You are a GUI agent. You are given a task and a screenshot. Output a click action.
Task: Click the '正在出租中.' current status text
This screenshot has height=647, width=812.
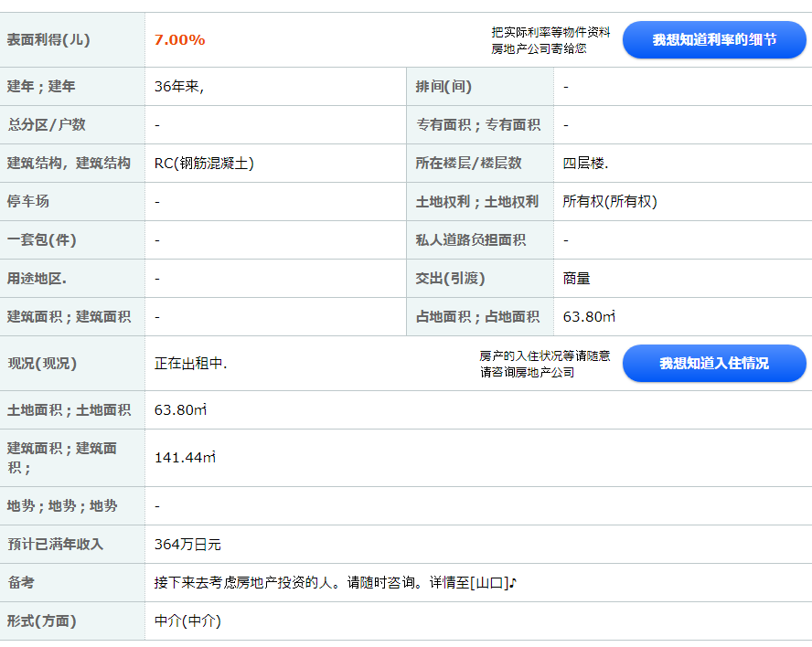point(190,364)
